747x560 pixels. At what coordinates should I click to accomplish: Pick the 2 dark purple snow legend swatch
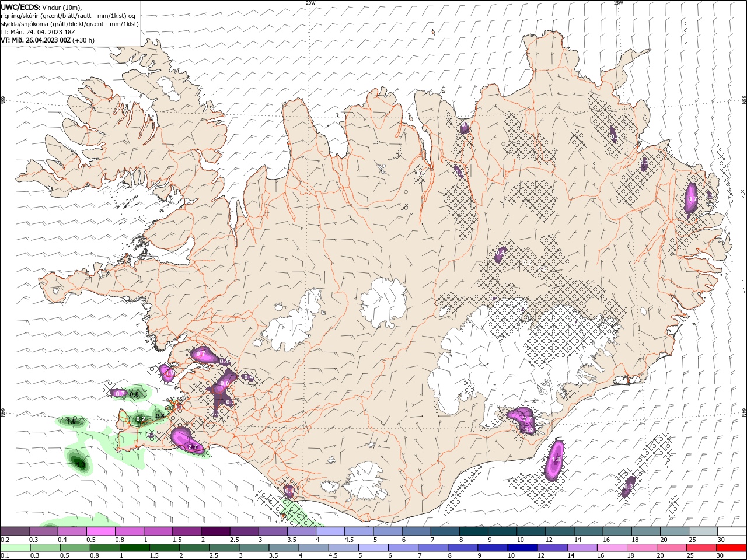pyautogui.click(x=215, y=531)
